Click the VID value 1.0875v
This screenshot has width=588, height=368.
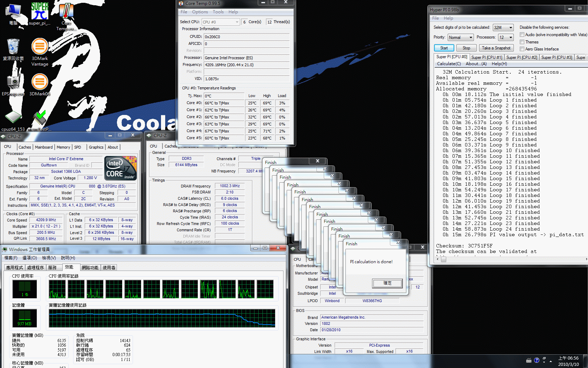(x=247, y=79)
